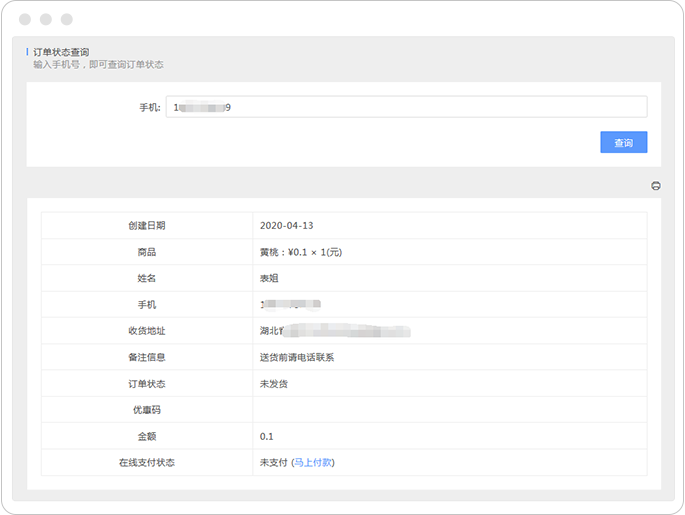Focus the 手机 phone number input field
The image size is (685, 515).
(x=406, y=107)
